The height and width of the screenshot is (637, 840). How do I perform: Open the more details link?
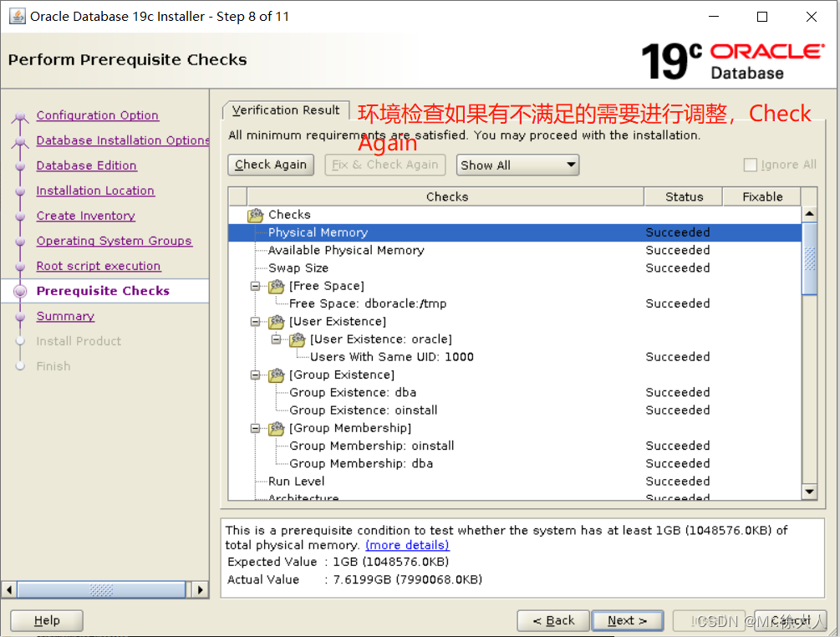407,545
